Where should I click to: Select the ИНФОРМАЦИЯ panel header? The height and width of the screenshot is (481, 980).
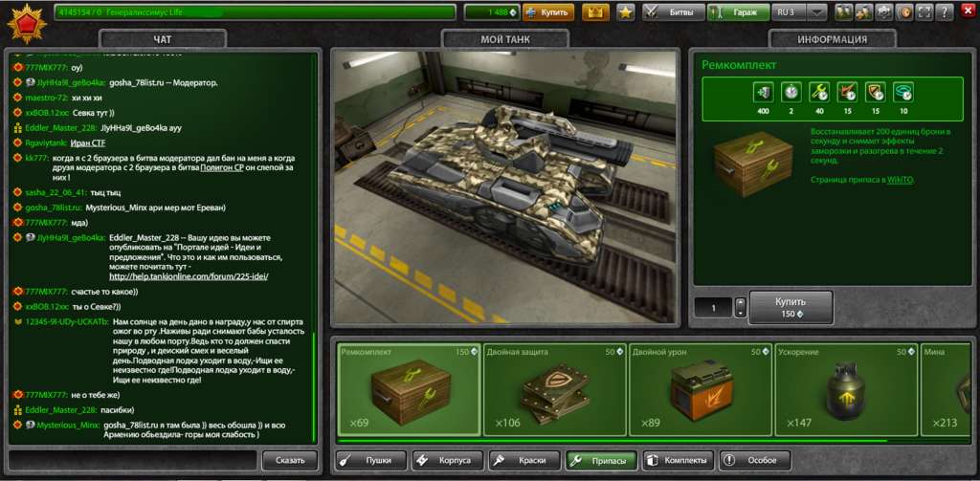(x=832, y=39)
